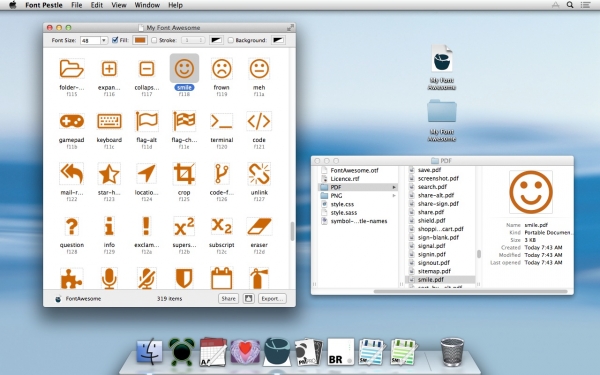Select the code-fork glyph

click(x=222, y=174)
